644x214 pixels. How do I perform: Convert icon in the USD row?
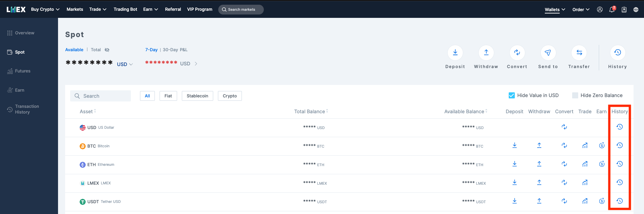[564, 127]
